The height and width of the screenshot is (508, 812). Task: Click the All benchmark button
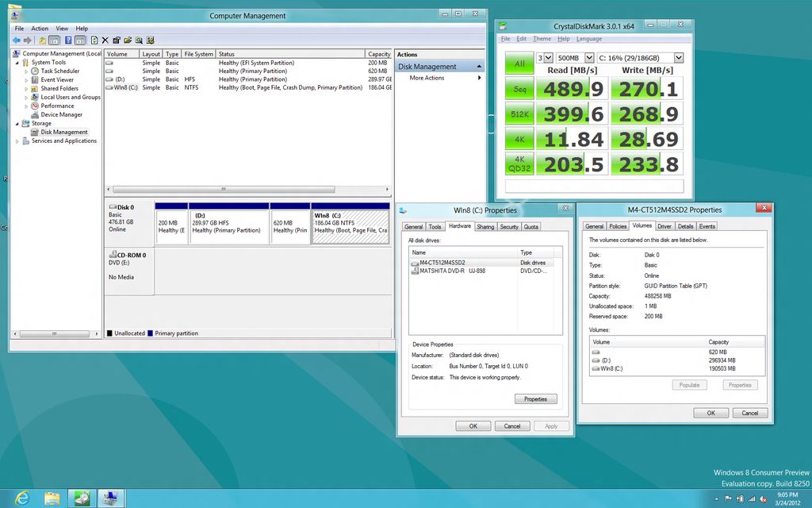(519, 63)
